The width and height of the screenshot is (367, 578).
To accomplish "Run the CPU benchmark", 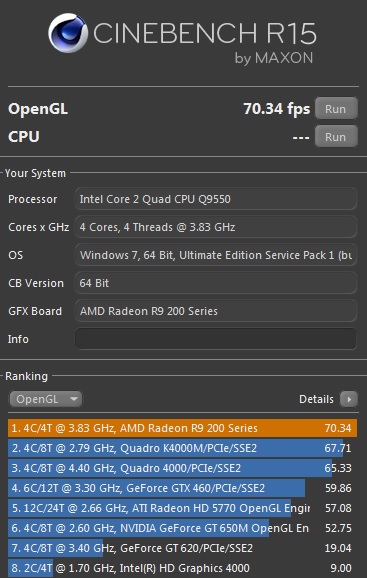I will (336, 137).
